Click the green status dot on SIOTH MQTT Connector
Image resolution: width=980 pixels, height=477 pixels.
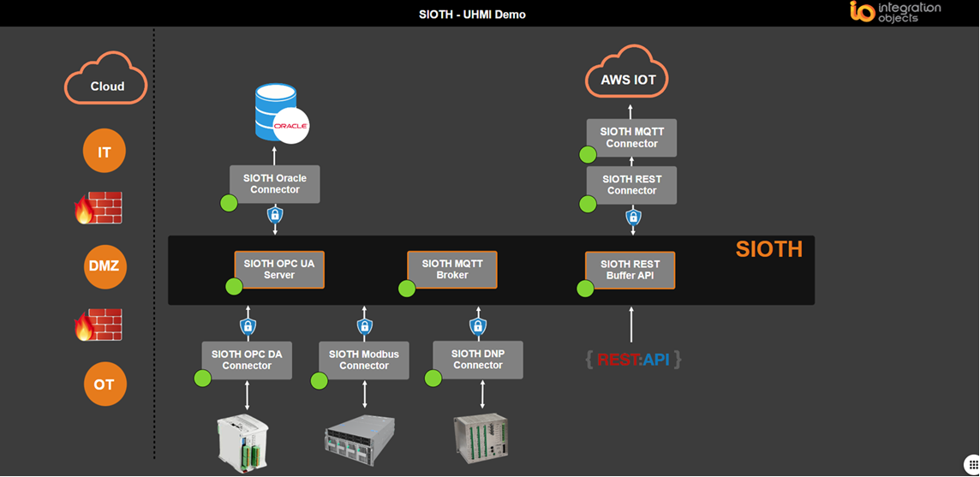pyautogui.click(x=588, y=155)
